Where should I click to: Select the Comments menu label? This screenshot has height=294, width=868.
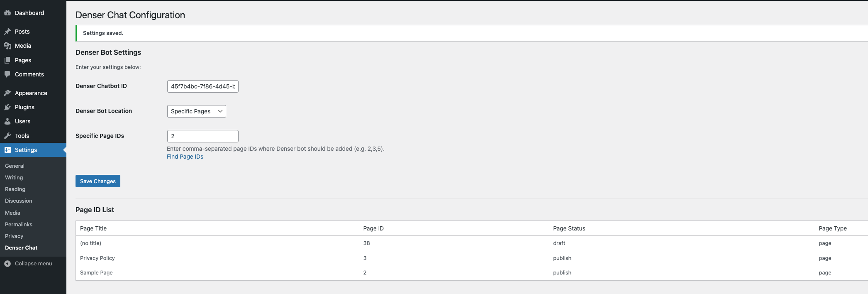pyautogui.click(x=29, y=74)
